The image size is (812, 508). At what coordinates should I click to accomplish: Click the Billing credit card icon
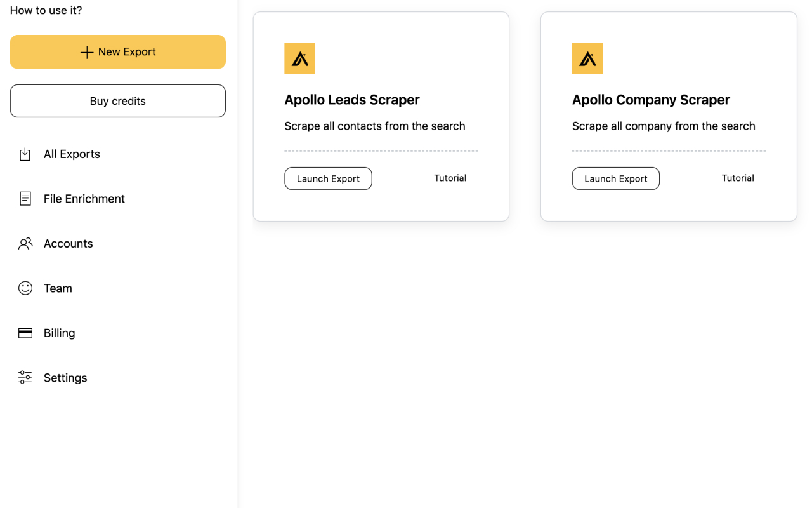click(x=25, y=333)
